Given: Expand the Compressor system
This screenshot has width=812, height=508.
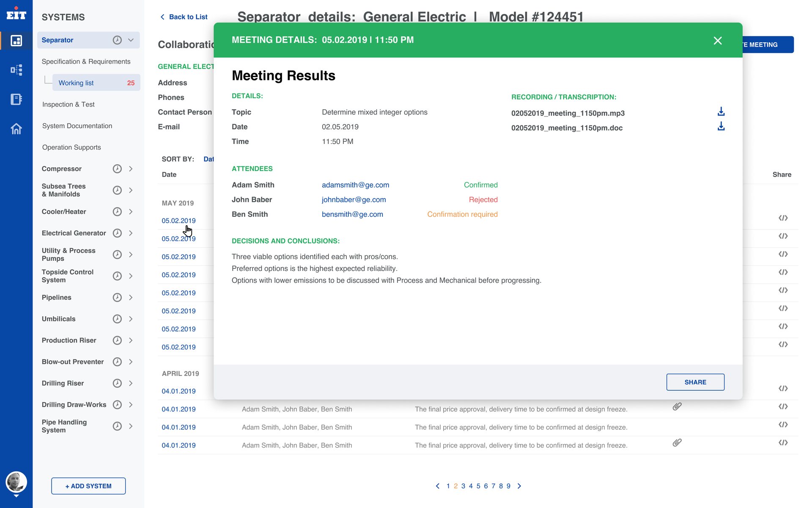Looking at the screenshot, I should tap(131, 168).
